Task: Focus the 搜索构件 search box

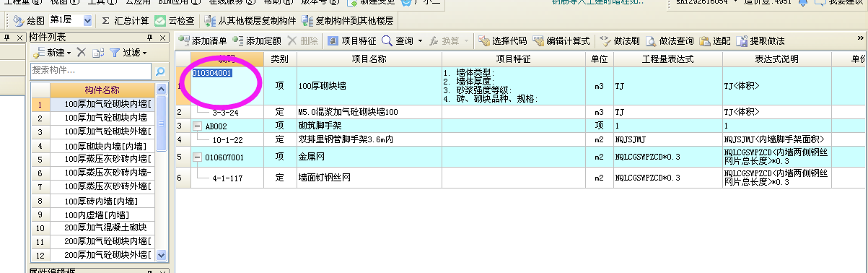Action: (90, 70)
